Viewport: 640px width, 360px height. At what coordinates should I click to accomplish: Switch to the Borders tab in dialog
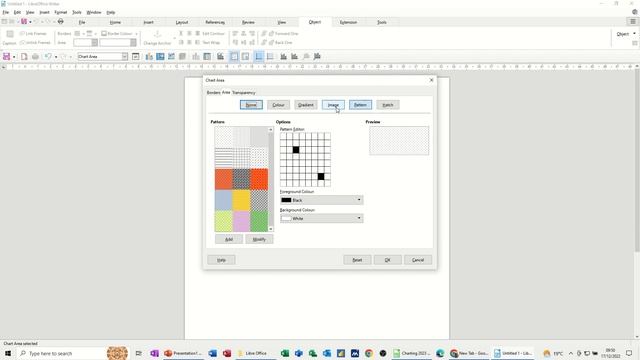tap(213, 93)
